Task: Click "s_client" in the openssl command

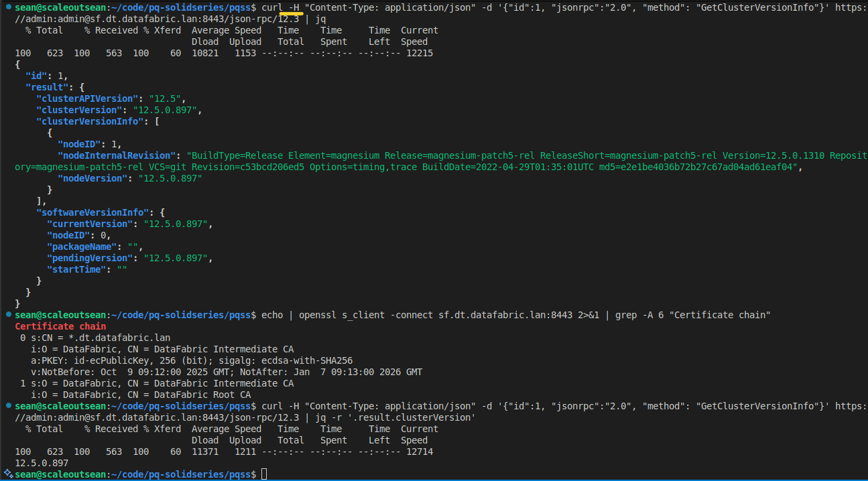Action: (363, 315)
